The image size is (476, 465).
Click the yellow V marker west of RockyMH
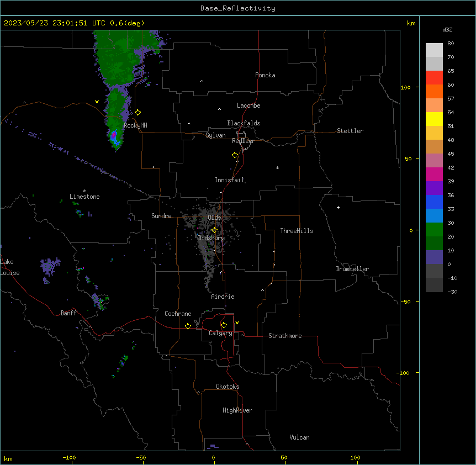tap(97, 102)
